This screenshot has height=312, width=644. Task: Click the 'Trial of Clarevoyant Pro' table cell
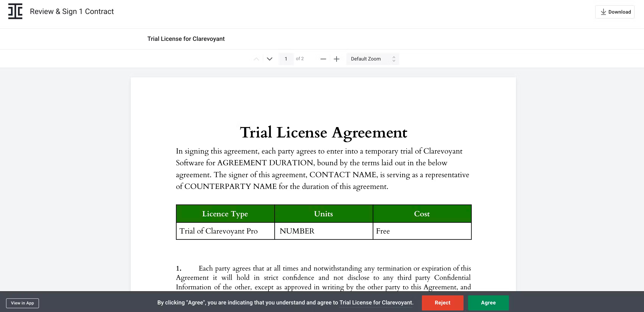point(225,231)
